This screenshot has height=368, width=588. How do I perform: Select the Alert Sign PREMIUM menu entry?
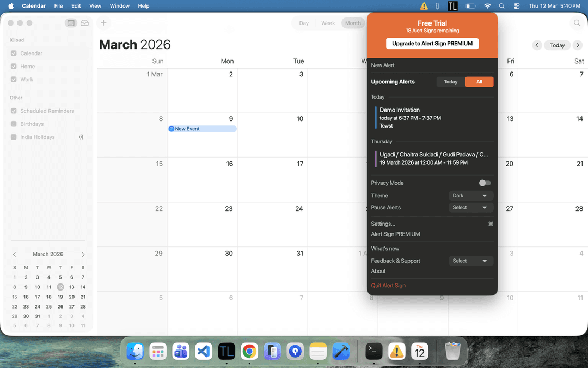[395, 234]
